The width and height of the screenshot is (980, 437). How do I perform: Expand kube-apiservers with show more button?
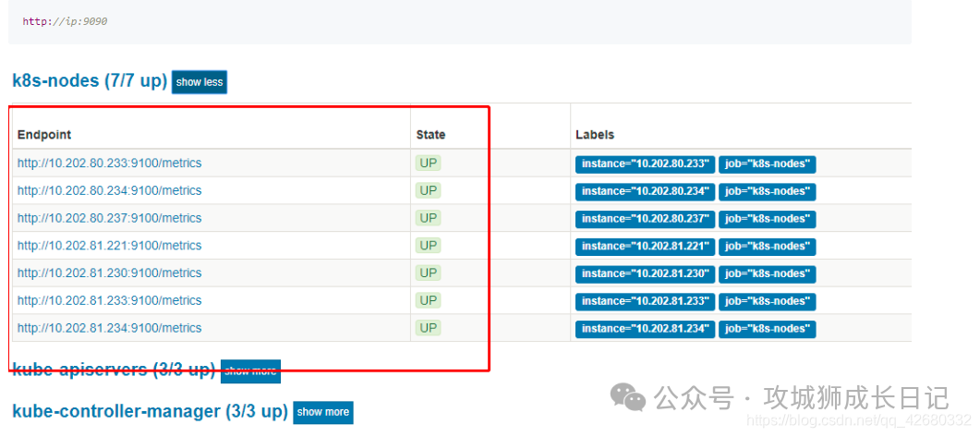tap(250, 371)
